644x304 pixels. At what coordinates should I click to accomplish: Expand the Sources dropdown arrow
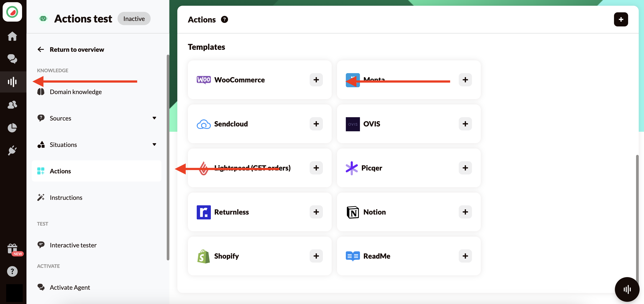pos(154,118)
